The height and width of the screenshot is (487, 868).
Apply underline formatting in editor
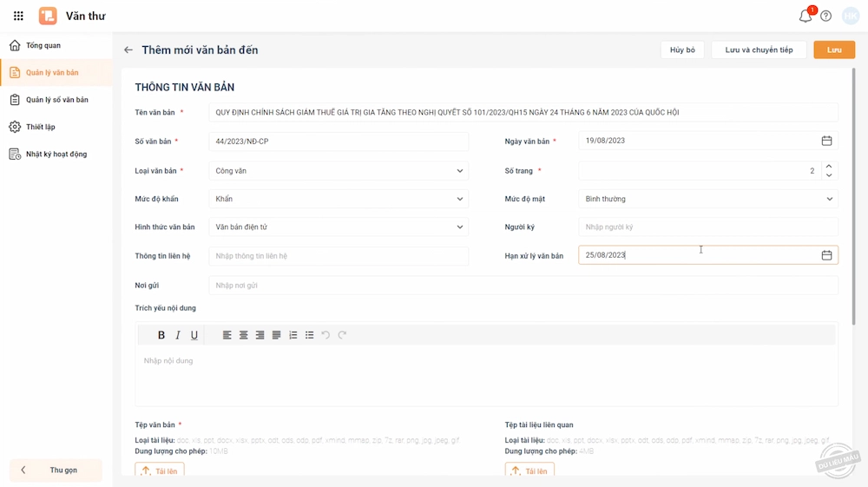[x=194, y=335]
